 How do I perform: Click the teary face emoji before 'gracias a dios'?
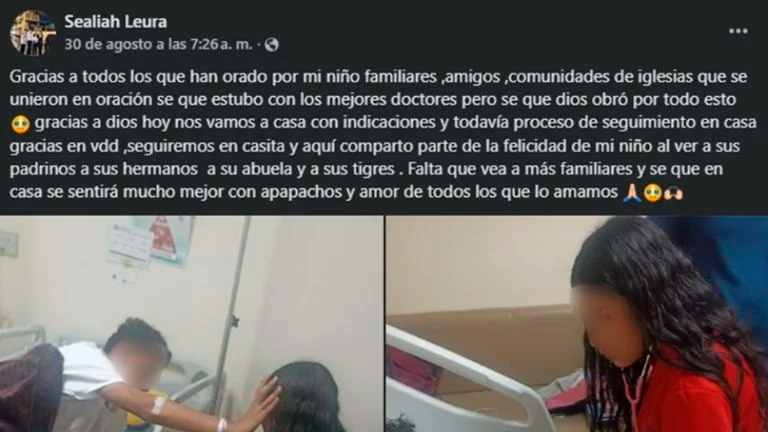coord(21,124)
